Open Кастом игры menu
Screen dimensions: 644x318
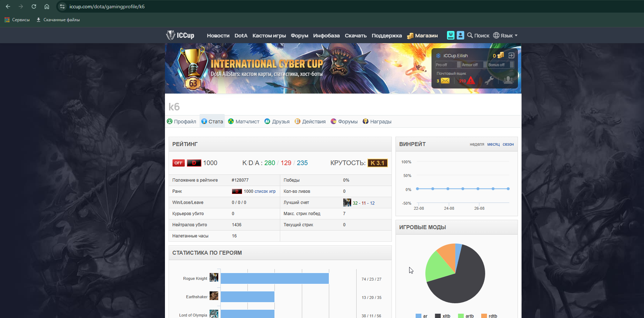pyautogui.click(x=269, y=36)
